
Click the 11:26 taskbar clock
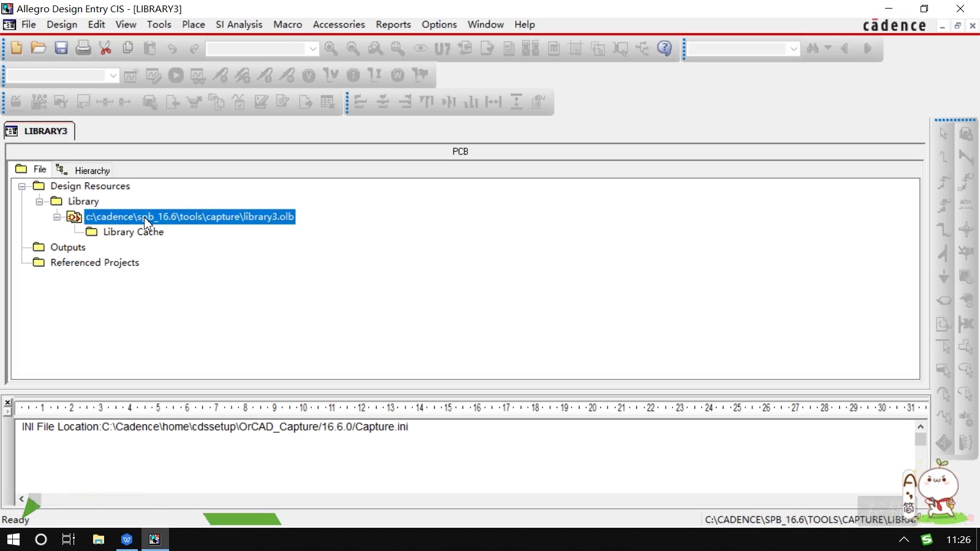tap(959, 539)
